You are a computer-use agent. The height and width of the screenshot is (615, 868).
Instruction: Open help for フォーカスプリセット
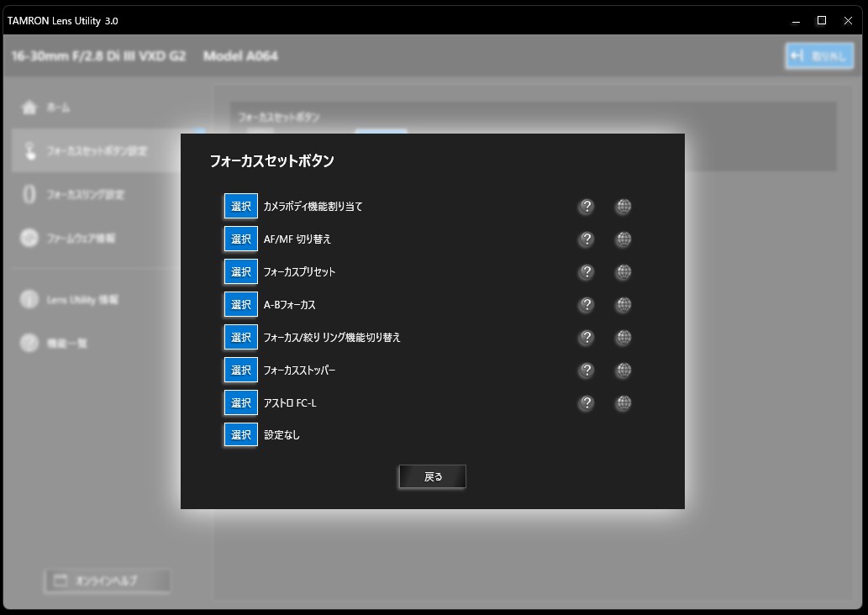pyautogui.click(x=587, y=272)
